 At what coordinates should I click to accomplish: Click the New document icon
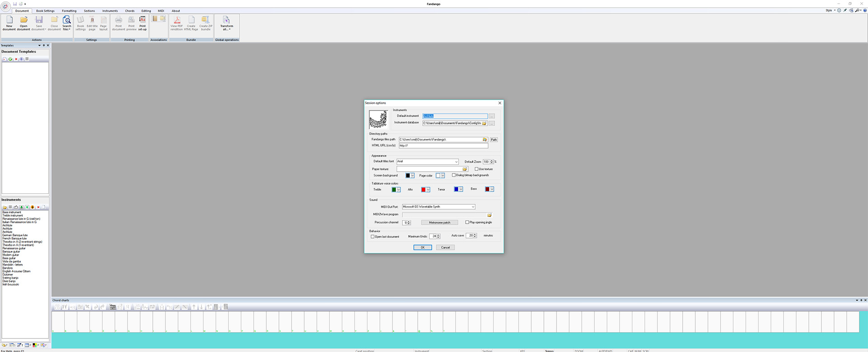9,20
